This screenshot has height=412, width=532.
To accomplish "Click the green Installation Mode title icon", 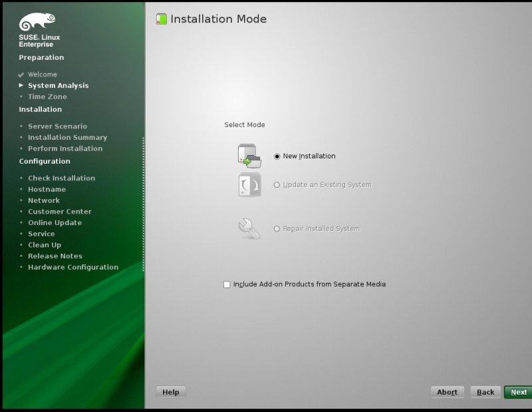I will (162, 19).
